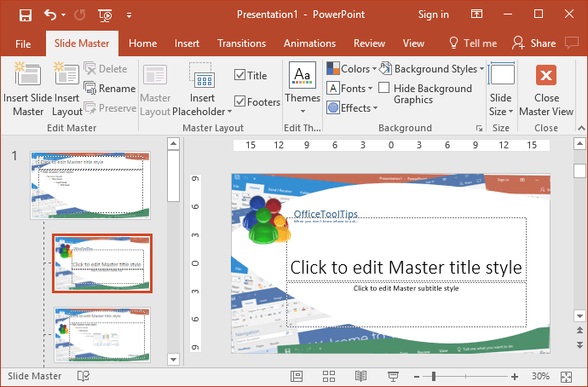The height and width of the screenshot is (387, 588).
Task: Switch to Reading View icon
Action: (360, 376)
